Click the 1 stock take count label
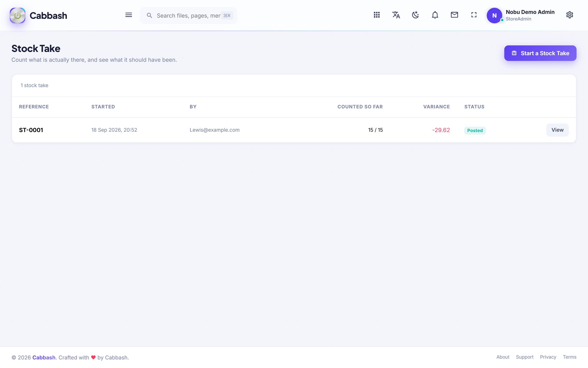 [x=34, y=85]
